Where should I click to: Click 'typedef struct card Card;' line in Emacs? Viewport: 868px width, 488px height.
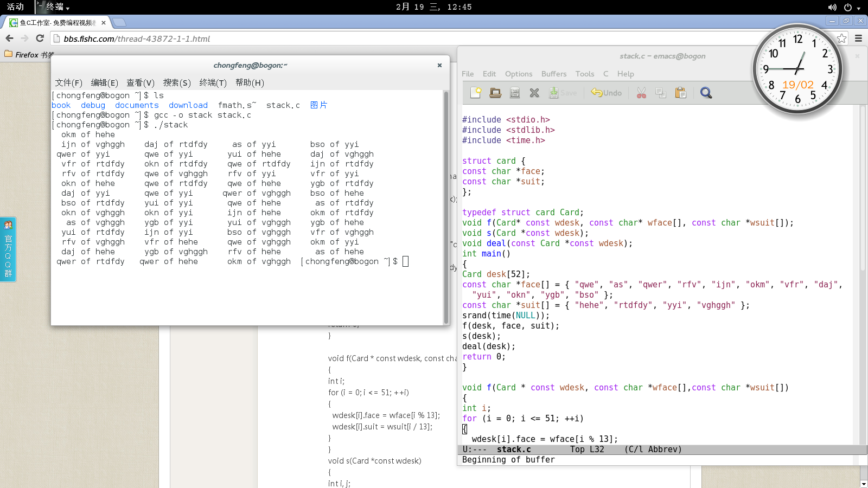pyautogui.click(x=523, y=213)
